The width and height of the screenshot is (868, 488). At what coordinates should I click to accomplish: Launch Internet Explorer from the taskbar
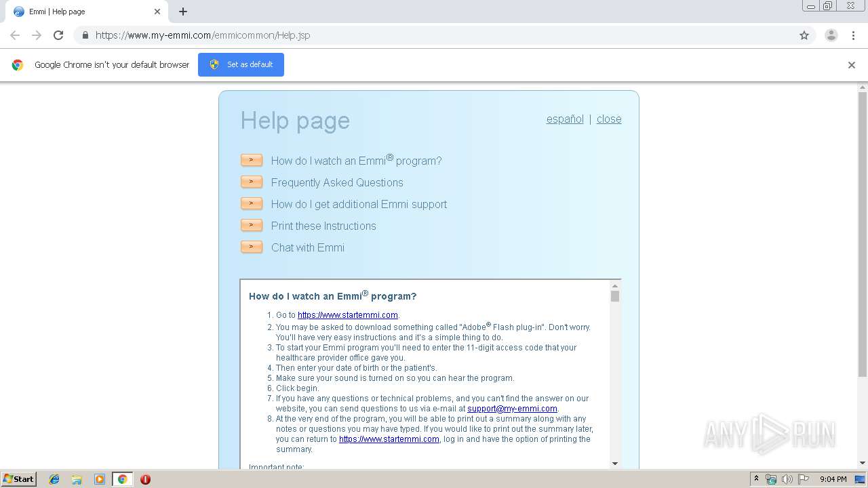point(54,479)
